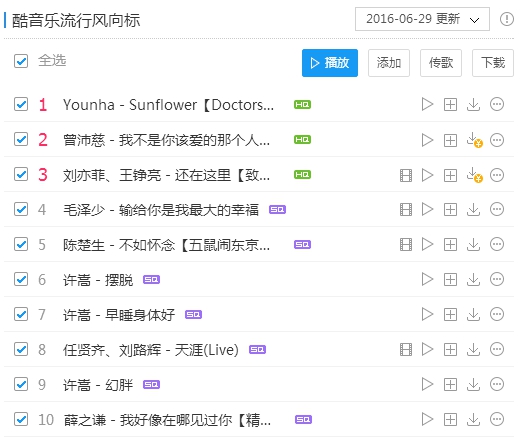Open more options for 陈楚生 song
The width and height of the screenshot is (523, 437).
(x=497, y=244)
